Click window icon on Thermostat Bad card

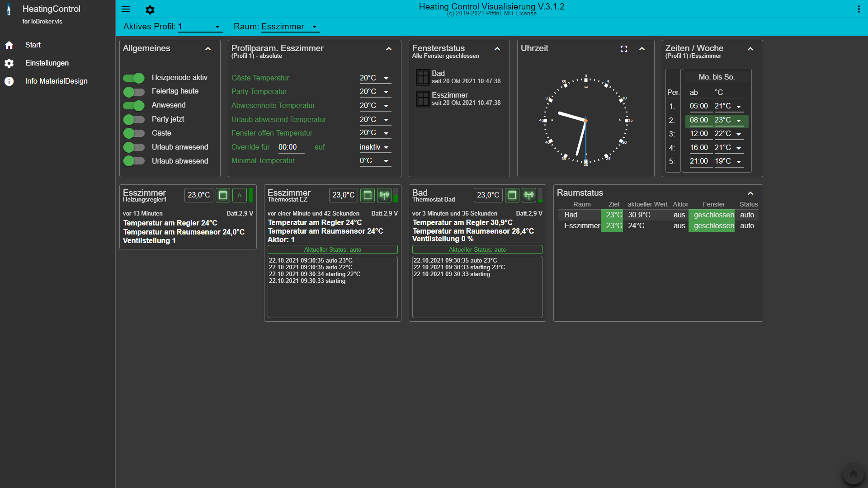pyautogui.click(x=512, y=195)
